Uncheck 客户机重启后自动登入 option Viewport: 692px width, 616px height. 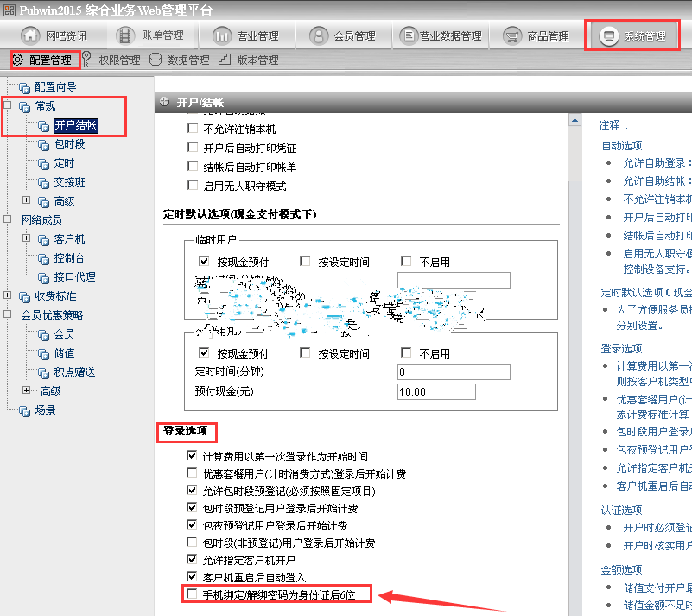[x=192, y=576]
